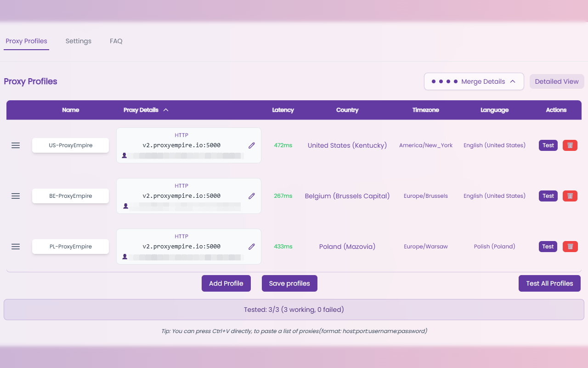This screenshot has width=588, height=368.
Task: Grab the drag handle for PL-ProxyEmpire row
Action: point(16,247)
